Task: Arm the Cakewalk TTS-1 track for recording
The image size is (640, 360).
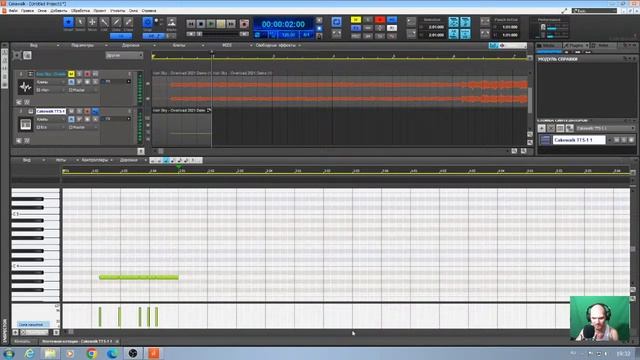Action: [87, 111]
